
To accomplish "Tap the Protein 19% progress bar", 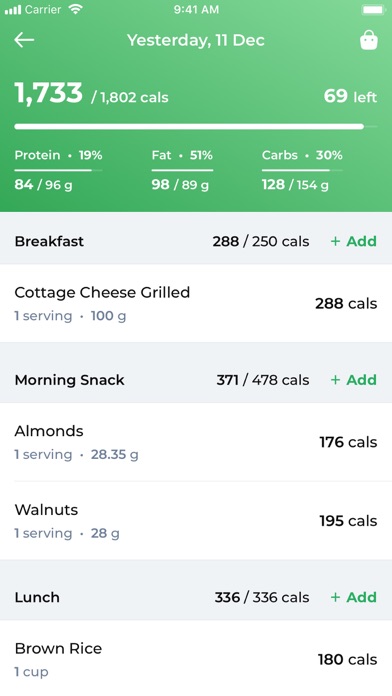I will (x=58, y=170).
